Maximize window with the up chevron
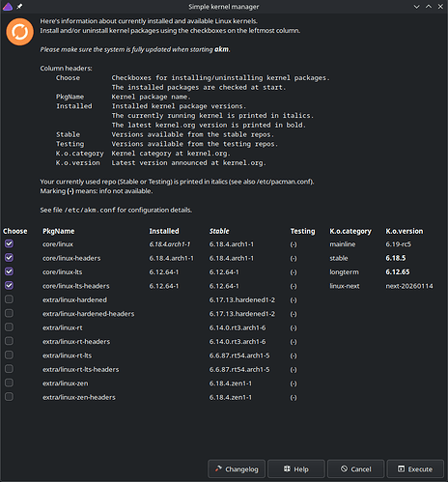The height and width of the screenshot is (482, 448). point(429,7)
